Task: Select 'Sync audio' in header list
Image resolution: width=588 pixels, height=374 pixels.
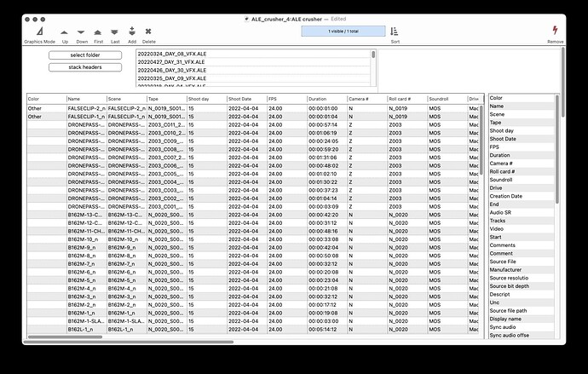Action: [x=522, y=327]
